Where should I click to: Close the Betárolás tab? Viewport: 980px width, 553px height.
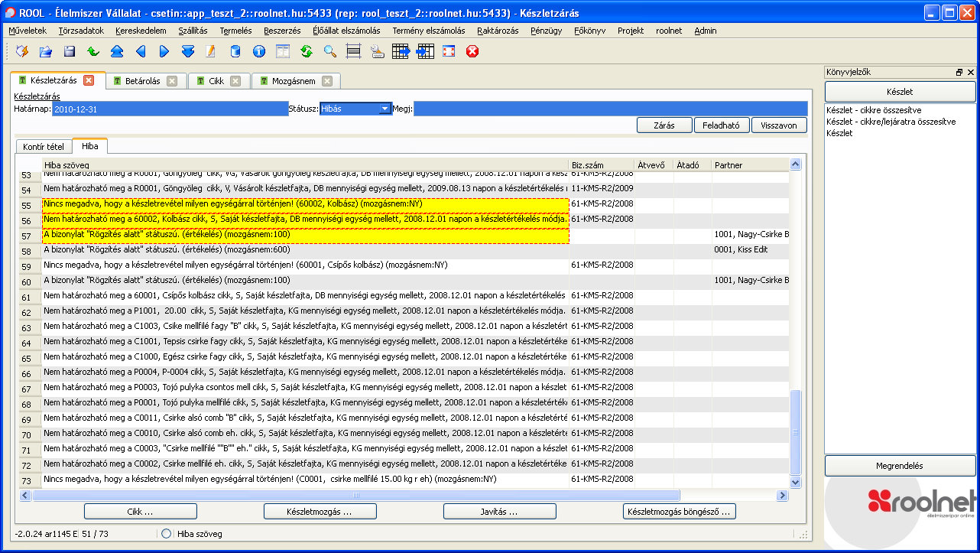click(x=172, y=81)
